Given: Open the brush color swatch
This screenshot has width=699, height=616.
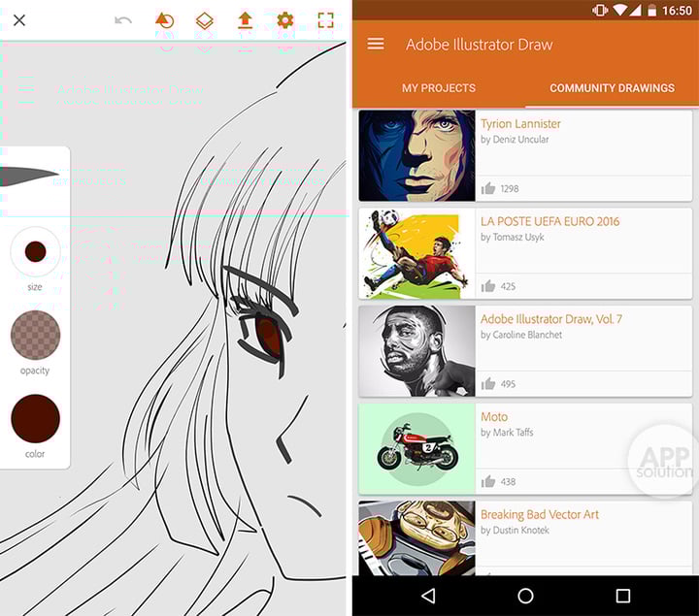Looking at the screenshot, I should pyautogui.click(x=35, y=418).
